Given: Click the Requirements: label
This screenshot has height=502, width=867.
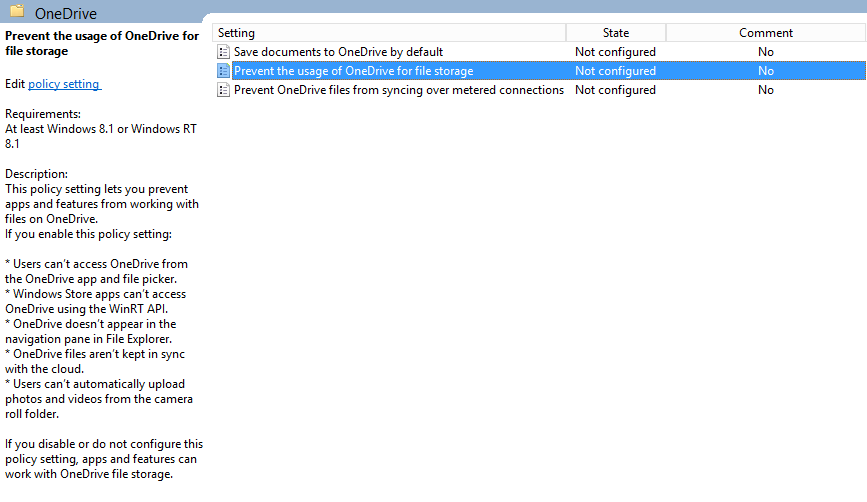Looking at the screenshot, I should point(43,114).
